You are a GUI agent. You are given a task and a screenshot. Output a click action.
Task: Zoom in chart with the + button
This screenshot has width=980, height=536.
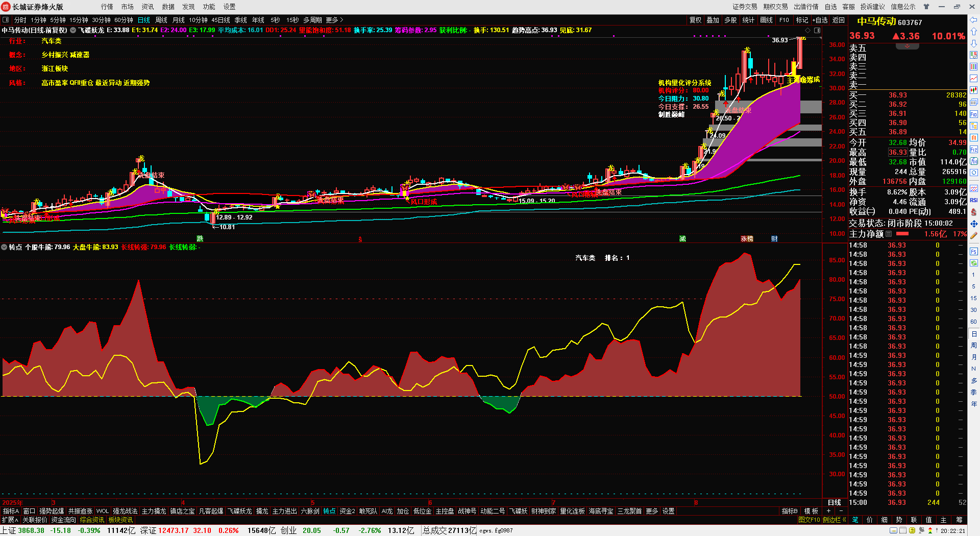click(828, 511)
